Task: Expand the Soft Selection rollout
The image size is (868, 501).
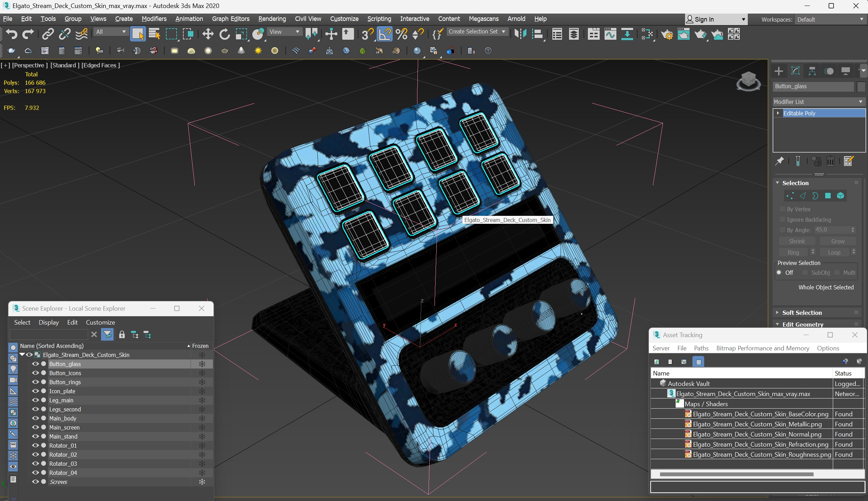Action: coord(802,313)
